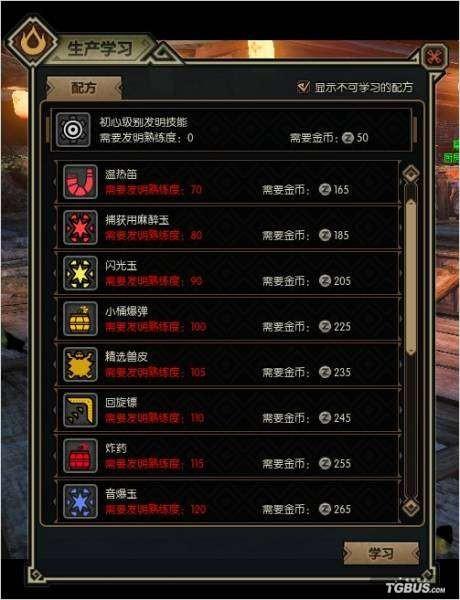This screenshot has width=460, height=600.
Task: Select the 音爆玉 row costing 265
Action: (x=228, y=501)
